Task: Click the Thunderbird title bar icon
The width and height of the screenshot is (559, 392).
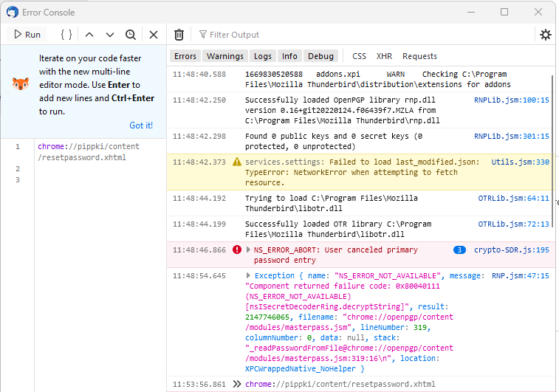Action: (x=12, y=12)
